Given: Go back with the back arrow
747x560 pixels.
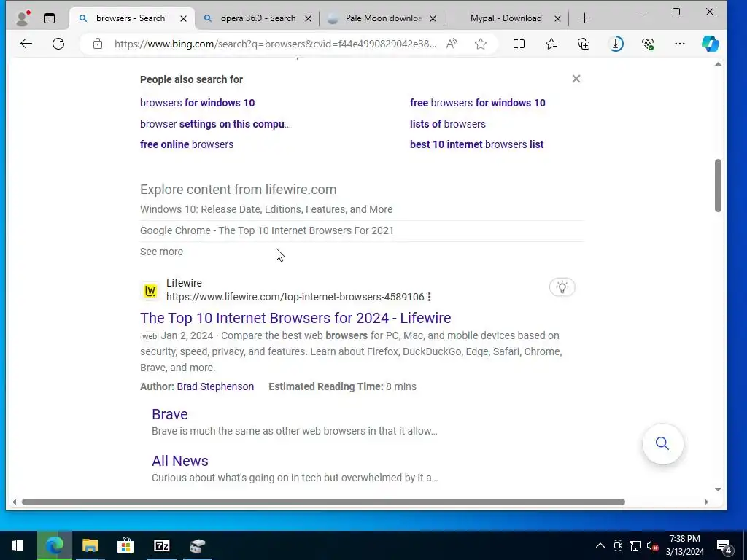Looking at the screenshot, I should tap(26, 44).
